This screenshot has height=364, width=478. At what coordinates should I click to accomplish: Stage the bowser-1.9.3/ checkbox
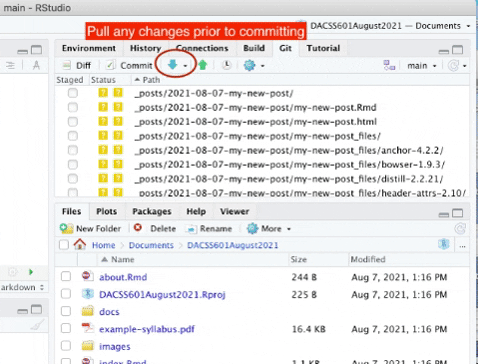[x=73, y=165]
